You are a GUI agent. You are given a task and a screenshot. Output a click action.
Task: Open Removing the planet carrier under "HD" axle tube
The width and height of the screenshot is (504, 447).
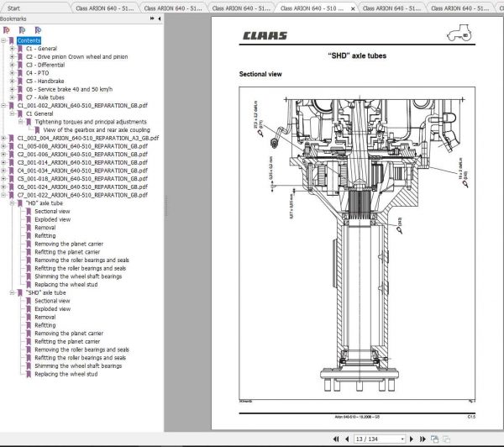(x=69, y=244)
